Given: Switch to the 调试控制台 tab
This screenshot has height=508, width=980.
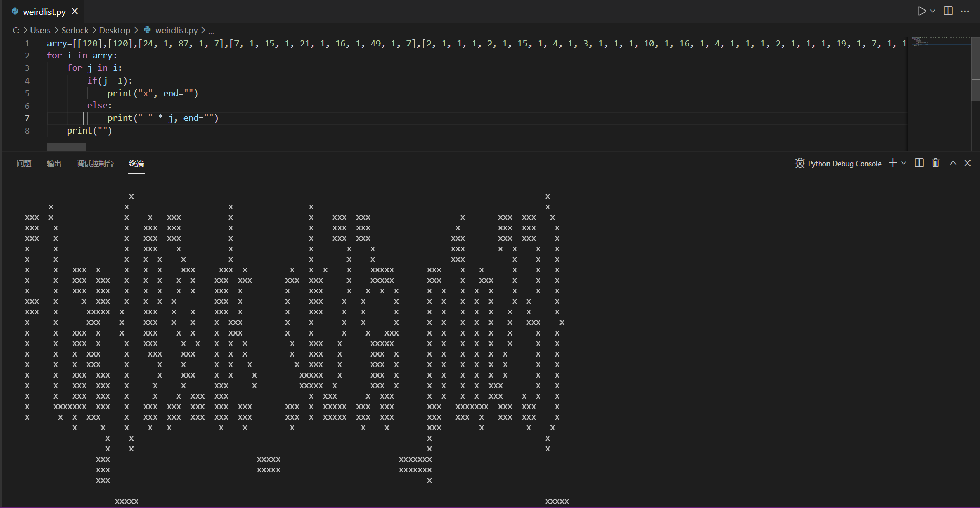Looking at the screenshot, I should 95,164.
